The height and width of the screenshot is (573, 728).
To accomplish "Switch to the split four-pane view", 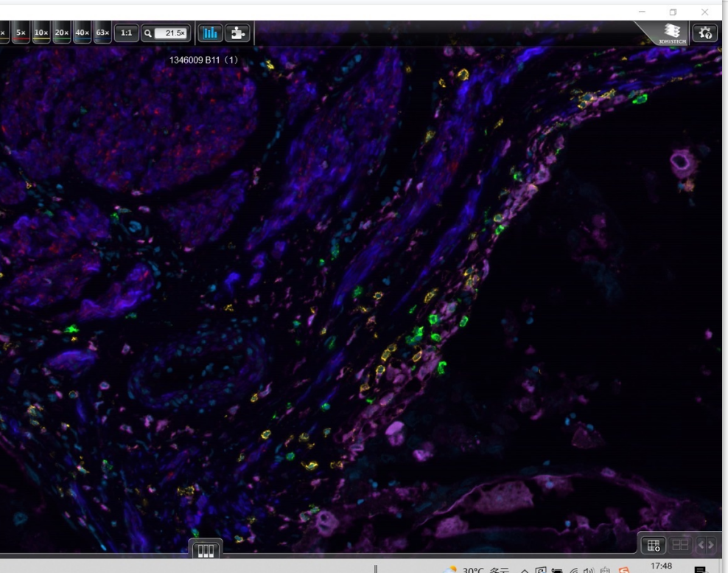I will (680, 545).
